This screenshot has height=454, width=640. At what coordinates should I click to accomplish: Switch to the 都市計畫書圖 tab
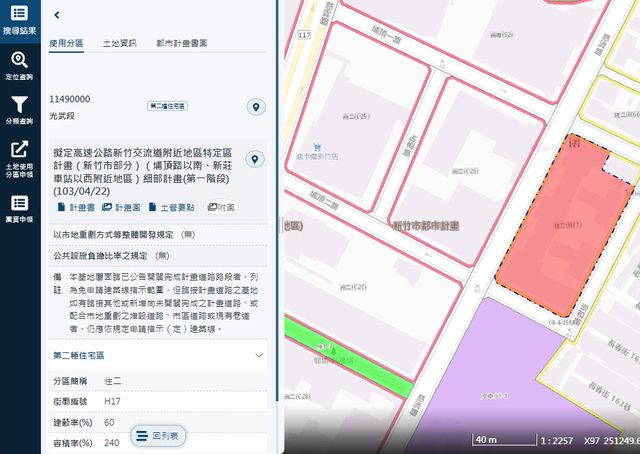181,44
